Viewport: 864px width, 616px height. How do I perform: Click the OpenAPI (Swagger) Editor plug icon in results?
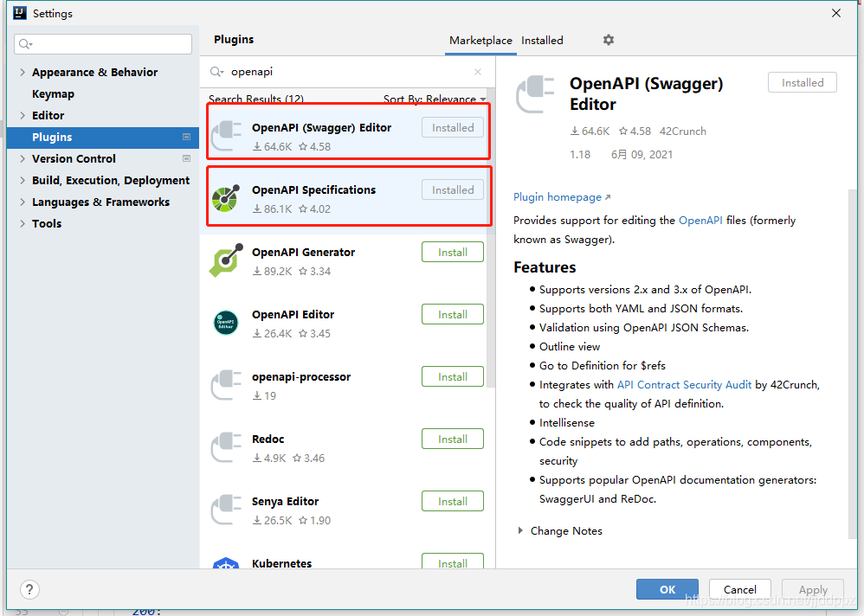[x=226, y=136]
